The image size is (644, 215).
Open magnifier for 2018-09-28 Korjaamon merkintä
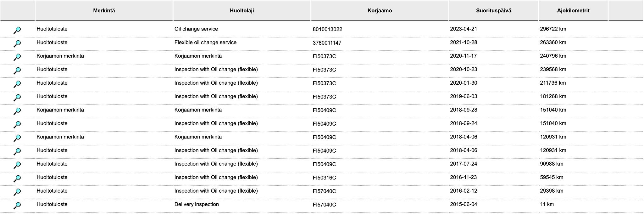[17, 111]
